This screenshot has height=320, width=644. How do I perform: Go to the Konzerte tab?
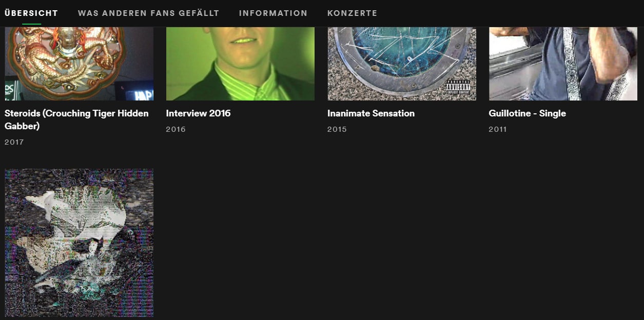[352, 13]
